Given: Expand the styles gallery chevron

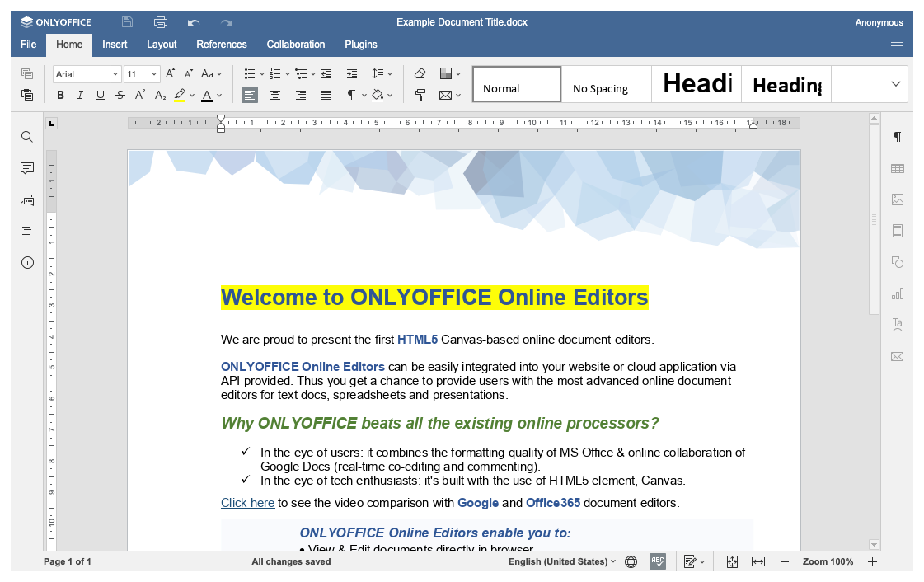Looking at the screenshot, I should pyautogui.click(x=896, y=83).
